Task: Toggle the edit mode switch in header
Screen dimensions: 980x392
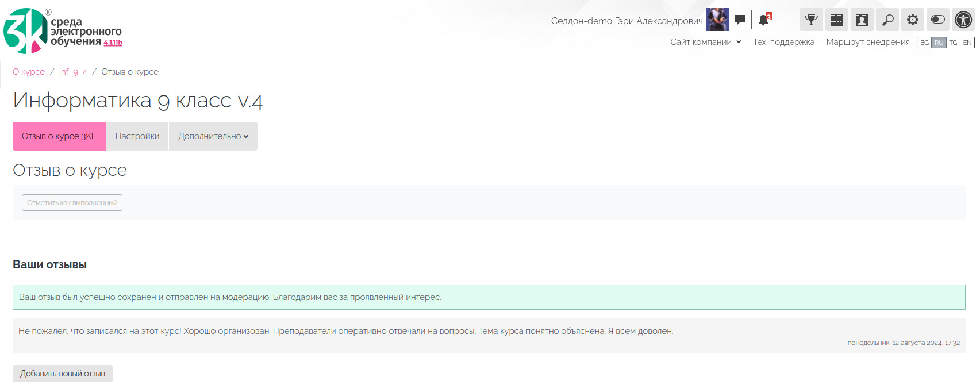Action: [937, 20]
